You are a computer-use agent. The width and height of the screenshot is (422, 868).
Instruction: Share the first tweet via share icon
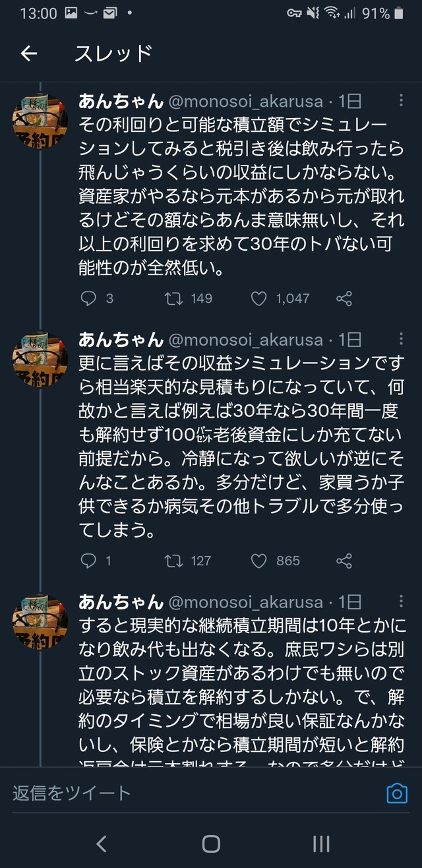(344, 299)
